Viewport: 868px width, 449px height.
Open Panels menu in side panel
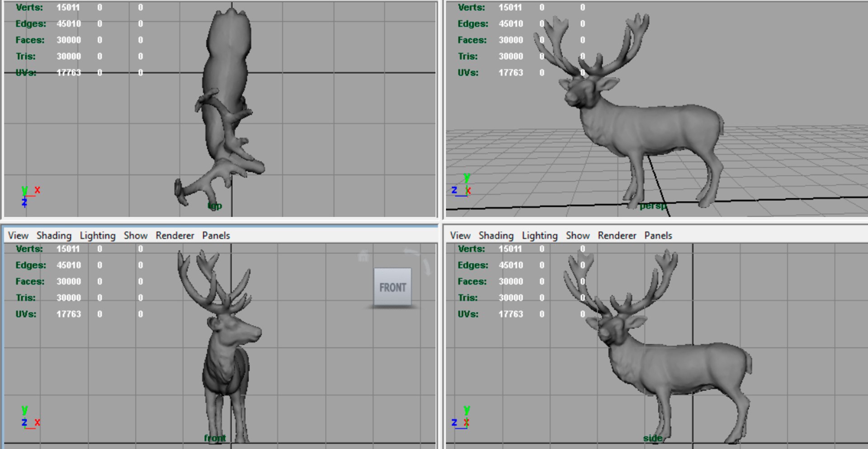tap(658, 236)
